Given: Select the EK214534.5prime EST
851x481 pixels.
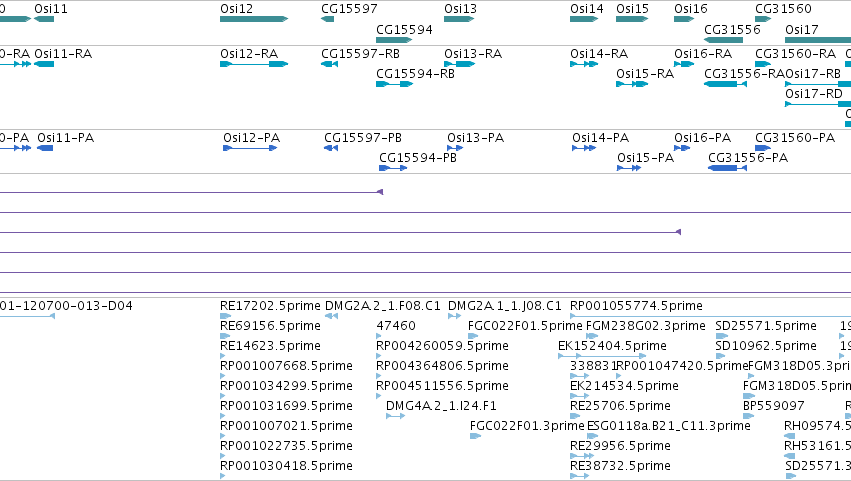Looking at the screenshot, I should 580,396.
